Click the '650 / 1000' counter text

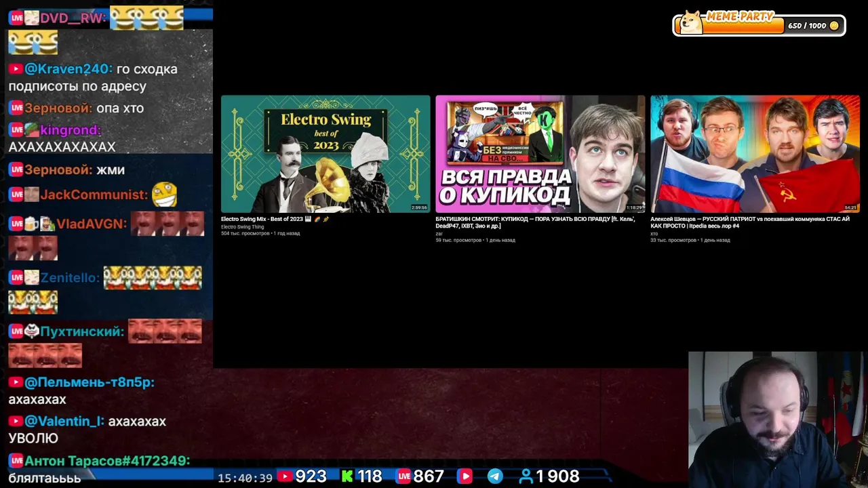click(x=807, y=26)
